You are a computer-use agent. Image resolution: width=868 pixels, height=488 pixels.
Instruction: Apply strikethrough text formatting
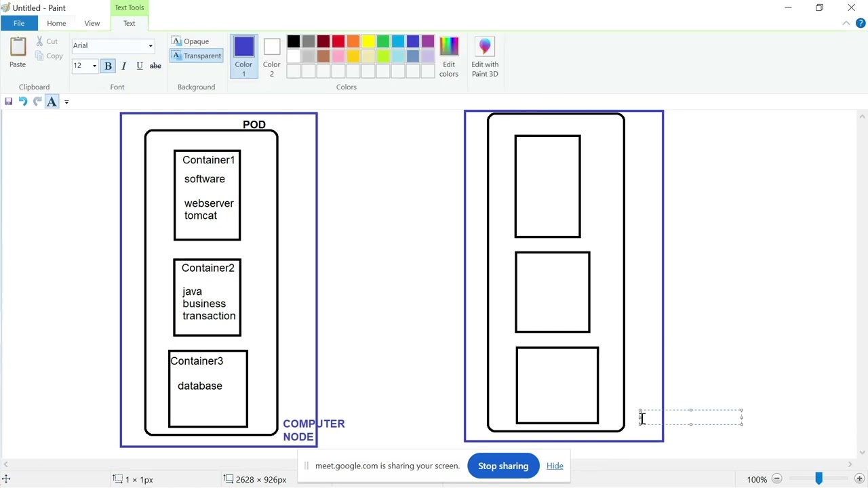155,66
